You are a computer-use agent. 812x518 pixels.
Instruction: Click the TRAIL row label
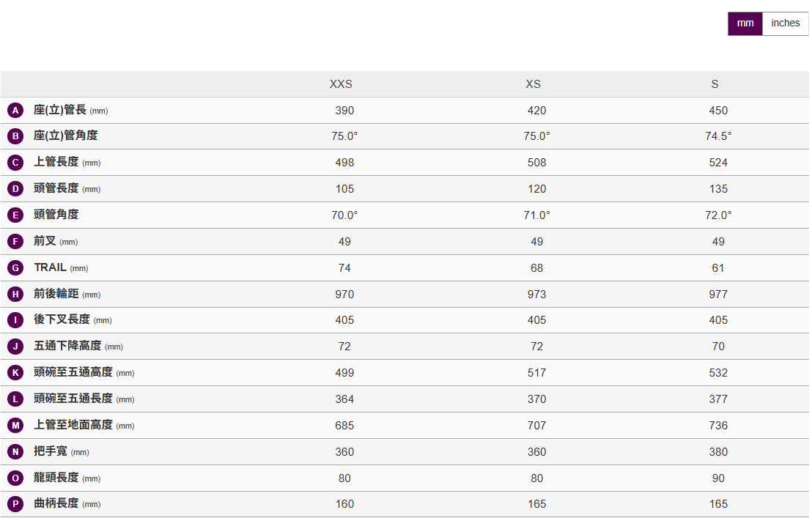click(x=50, y=268)
